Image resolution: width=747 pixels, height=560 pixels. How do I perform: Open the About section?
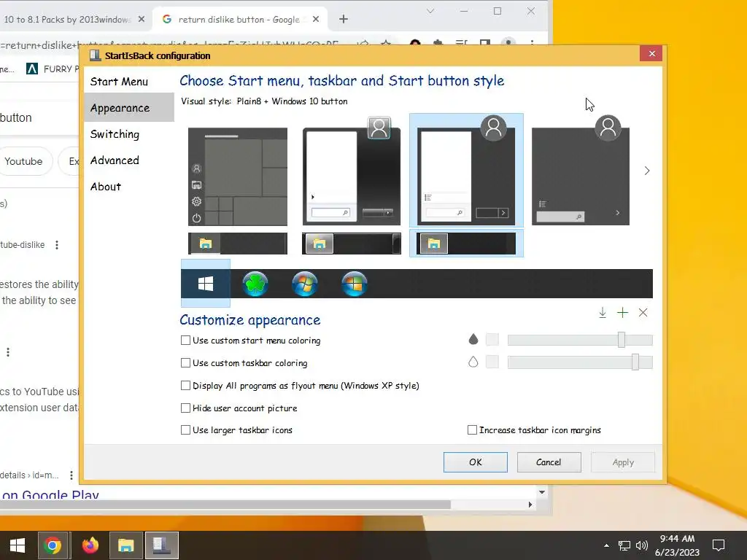pos(106,187)
